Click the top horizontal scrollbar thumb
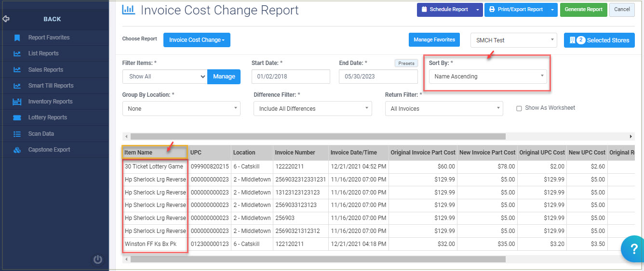 click(318, 137)
